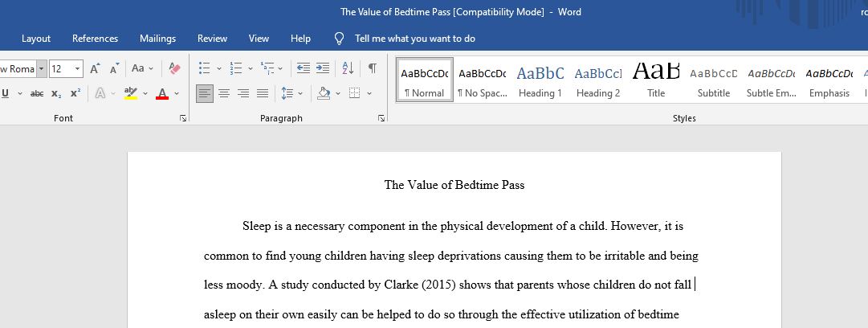868x328 pixels.
Task: Toggle subscript formatting
Action: (56, 93)
